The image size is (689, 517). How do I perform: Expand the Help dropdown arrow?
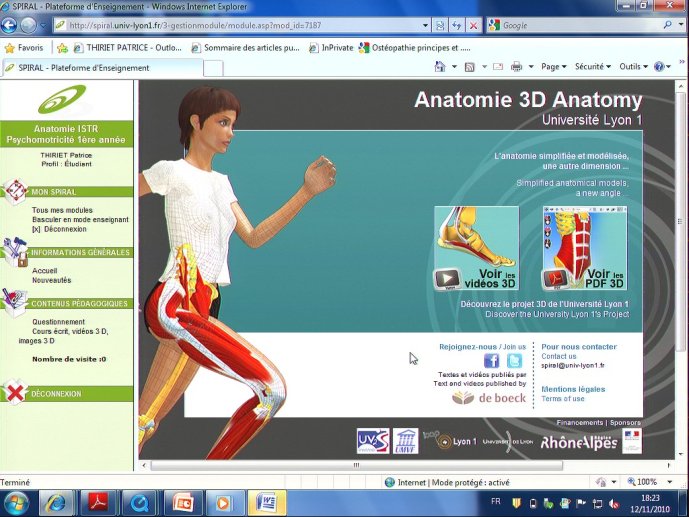pos(668,67)
